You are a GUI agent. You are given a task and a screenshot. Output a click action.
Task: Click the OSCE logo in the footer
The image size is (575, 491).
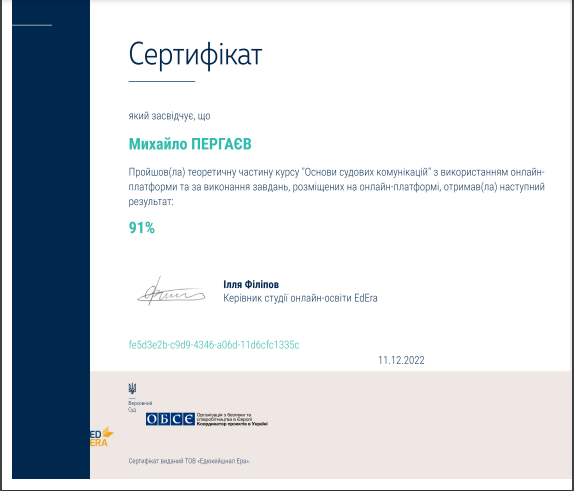point(207,419)
